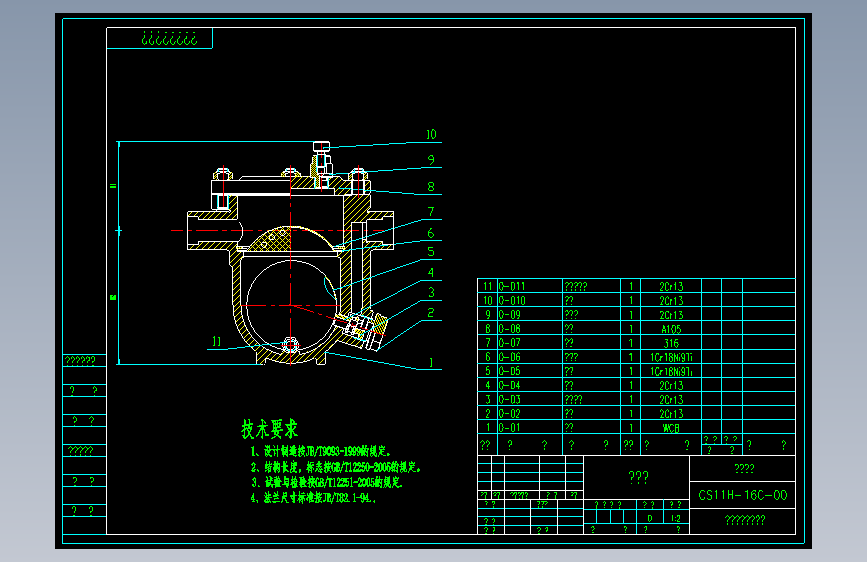Click item number 10 cell in parts list
Viewport: 867px width, 562px height.
pos(488,300)
